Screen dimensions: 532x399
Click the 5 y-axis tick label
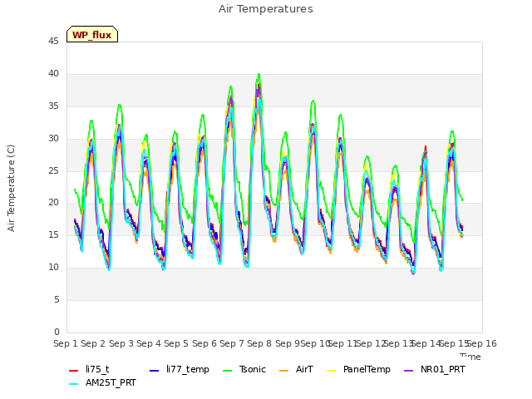(x=57, y=299)
